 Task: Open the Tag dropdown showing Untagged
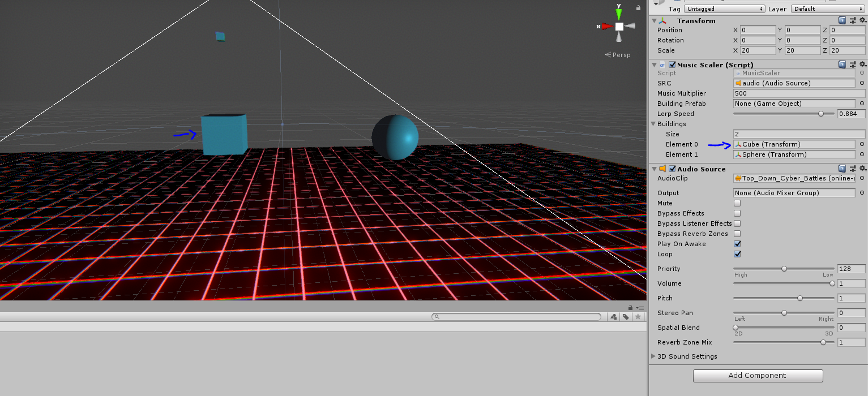click(724, 9)
